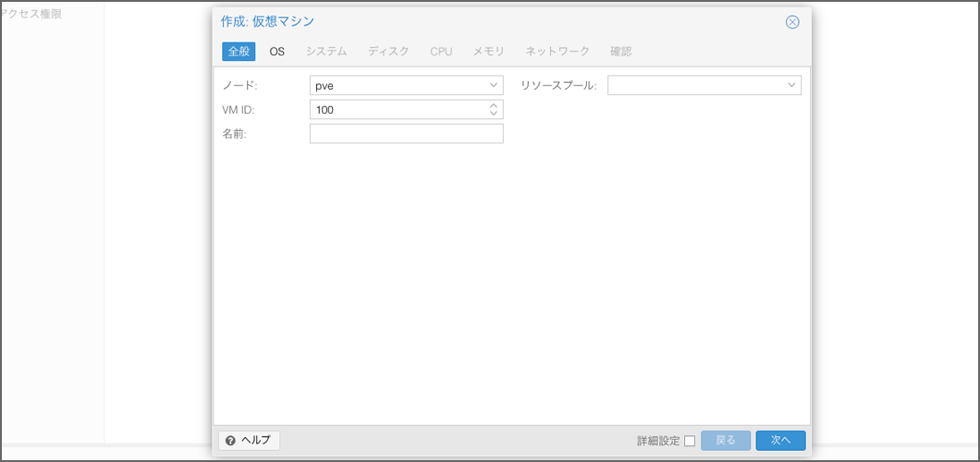Screen dimensions: 980x462
Task: Click the ノード: label
Action: coord(239,86)
